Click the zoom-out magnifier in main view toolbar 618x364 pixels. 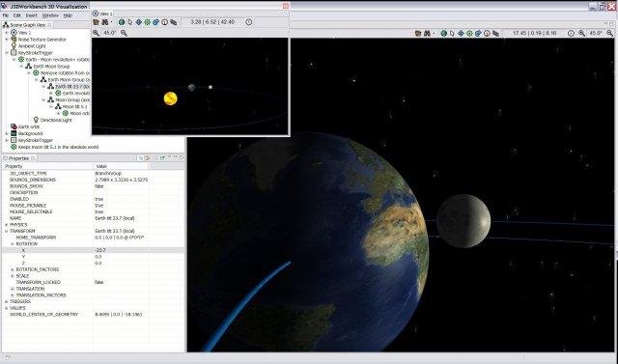click(x=581, y=34)
